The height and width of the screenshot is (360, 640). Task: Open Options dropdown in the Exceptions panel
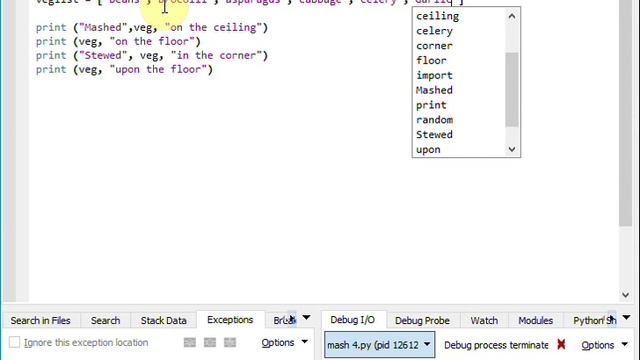pos(284,342)
